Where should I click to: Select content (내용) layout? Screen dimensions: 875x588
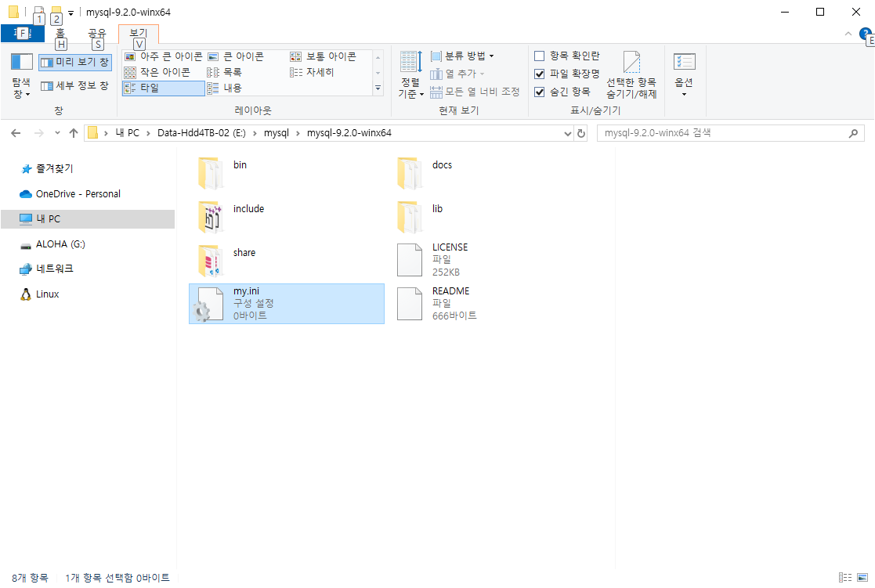tap(224, 88)
